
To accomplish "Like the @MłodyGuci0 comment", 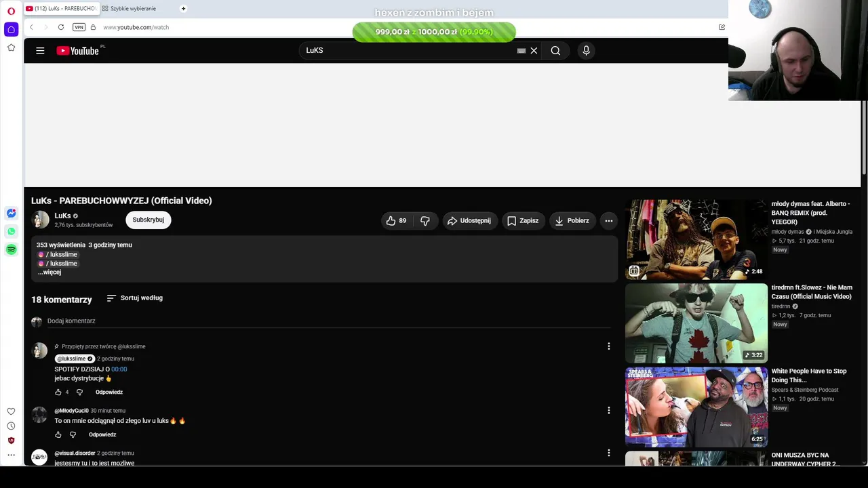I will pyautogui.click(x=58, y=434).
